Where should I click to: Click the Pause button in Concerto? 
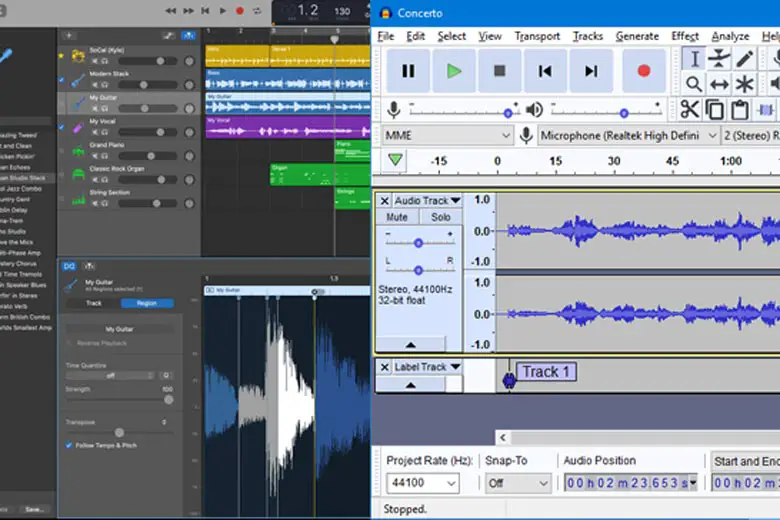click(408, 71)
